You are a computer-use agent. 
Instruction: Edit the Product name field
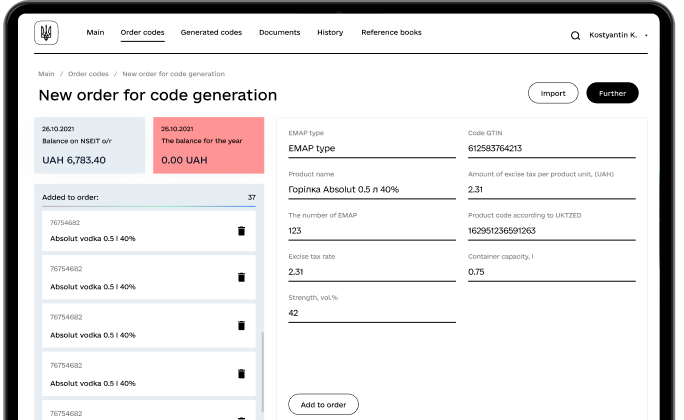tap(372, 190)
